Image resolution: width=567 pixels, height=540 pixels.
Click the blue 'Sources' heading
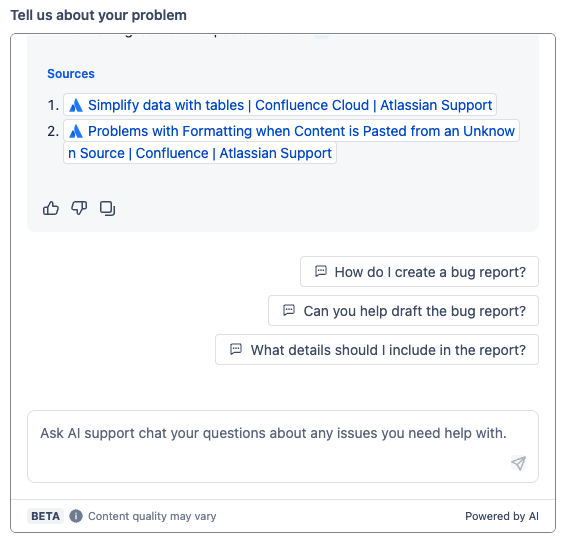coord(71,73)
